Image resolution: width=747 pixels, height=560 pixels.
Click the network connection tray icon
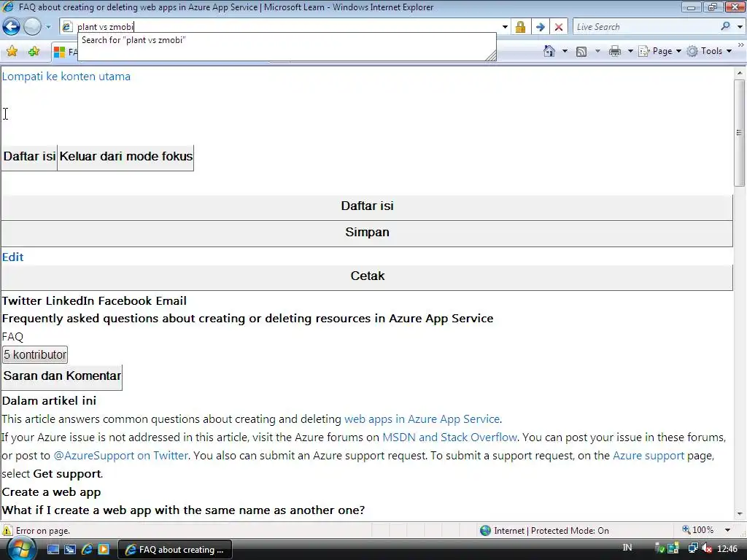click(x=693, y=548)
